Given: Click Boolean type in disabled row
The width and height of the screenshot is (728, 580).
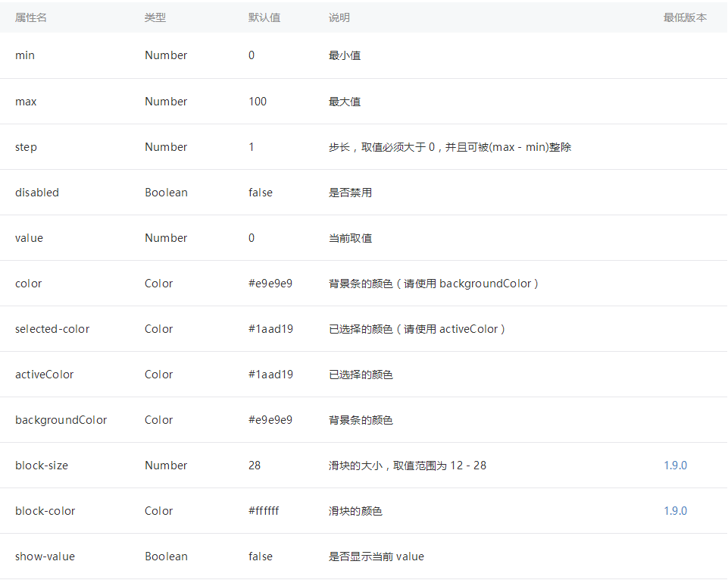Looking at the screenshot, I should pos(166,193).
